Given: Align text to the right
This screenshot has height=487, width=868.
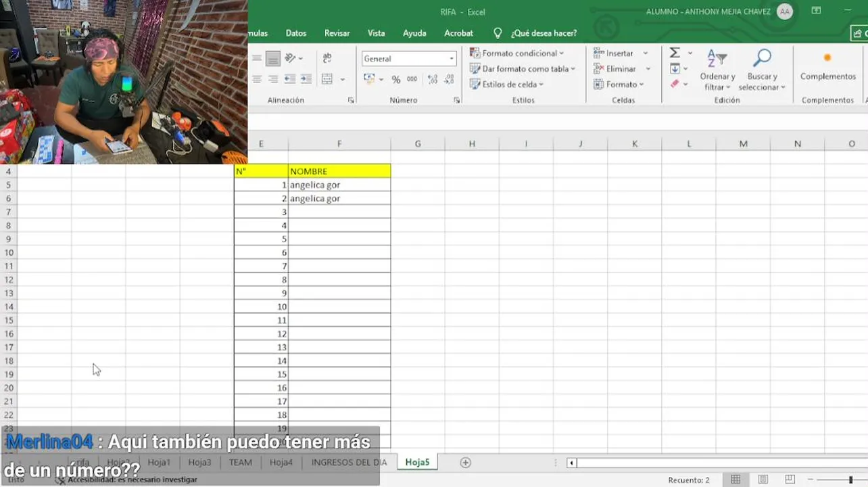Looking at the screenshot, I should coord(273,79).
